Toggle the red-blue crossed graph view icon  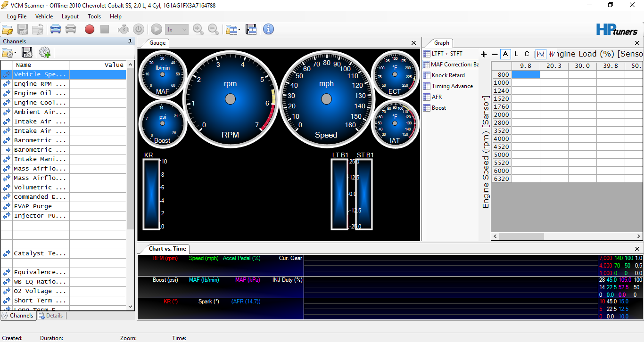click(x=552, y=54)
